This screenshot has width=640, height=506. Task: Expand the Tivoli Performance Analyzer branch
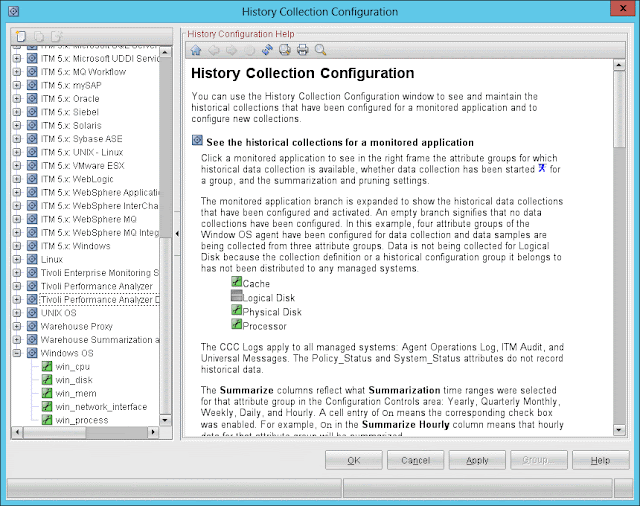[17, 286]
